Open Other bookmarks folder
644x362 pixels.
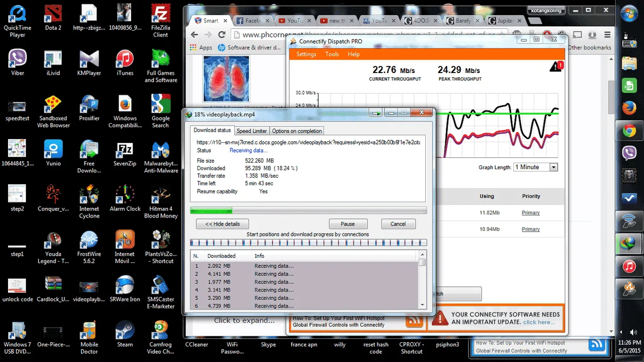(589, 48)
